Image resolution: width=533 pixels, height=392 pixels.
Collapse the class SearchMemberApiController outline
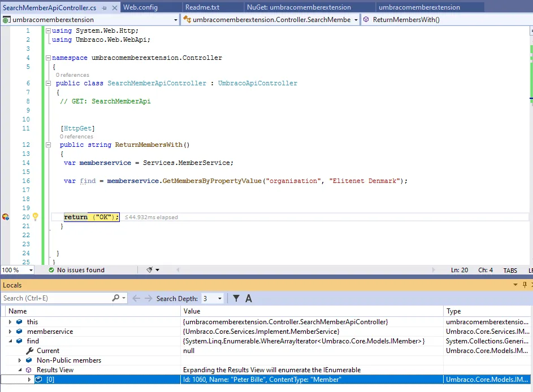point(47,83)
